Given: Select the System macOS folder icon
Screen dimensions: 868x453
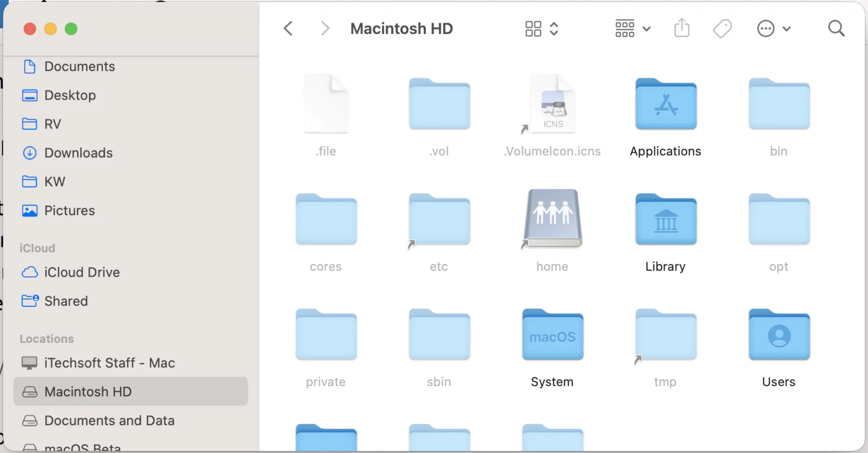Looking at the screenshot, I should 553,334.
